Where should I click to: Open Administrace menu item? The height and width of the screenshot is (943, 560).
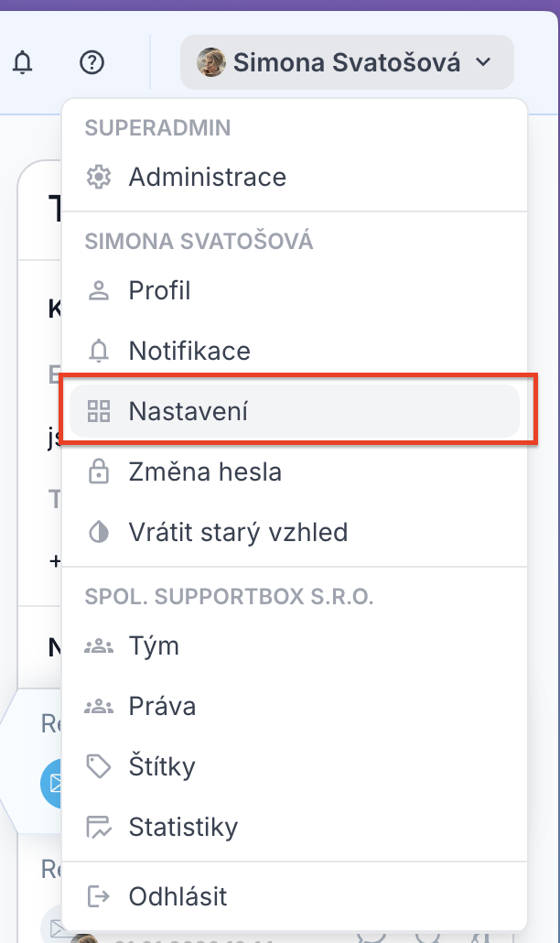(x=207, y=177)
